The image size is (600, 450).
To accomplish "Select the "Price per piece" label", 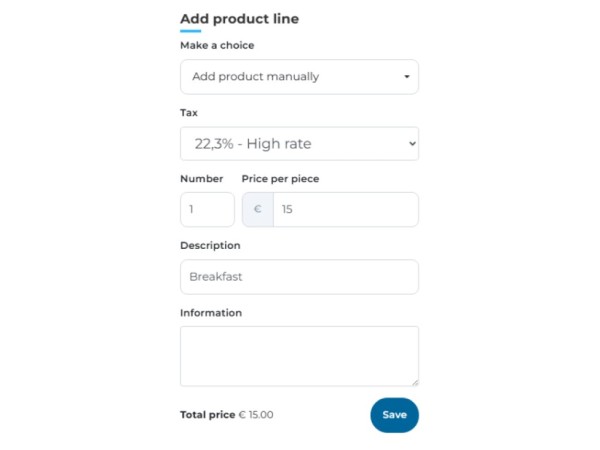I will (x=280, y=179).
